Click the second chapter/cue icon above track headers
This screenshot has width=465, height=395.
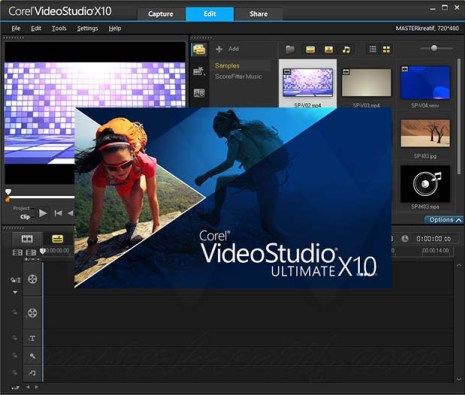click(x=31, y=252)
